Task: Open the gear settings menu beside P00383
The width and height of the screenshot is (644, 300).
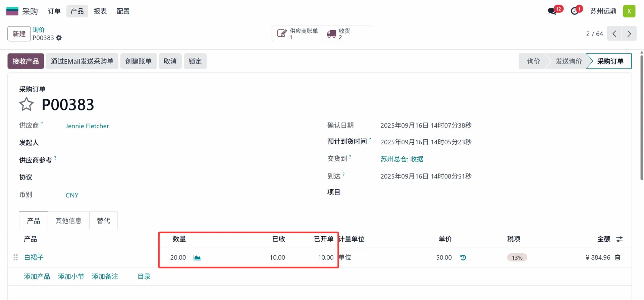Action: (59, 38)
